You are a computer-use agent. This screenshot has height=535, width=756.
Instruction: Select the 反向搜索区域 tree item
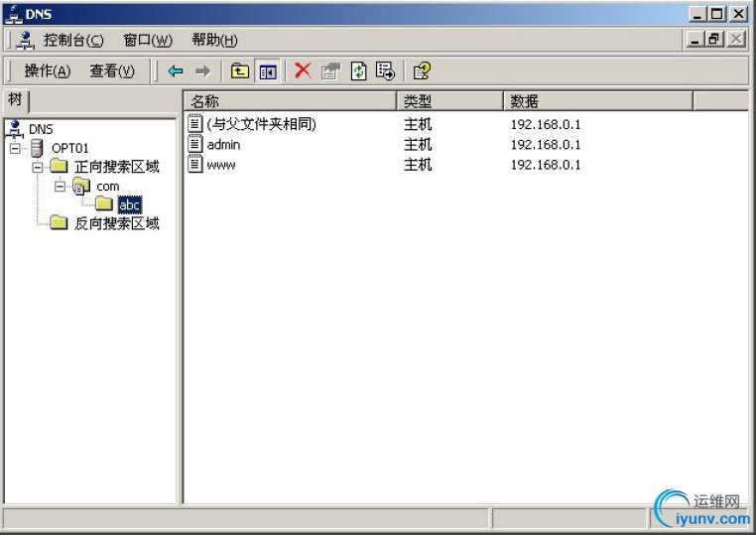117,223
